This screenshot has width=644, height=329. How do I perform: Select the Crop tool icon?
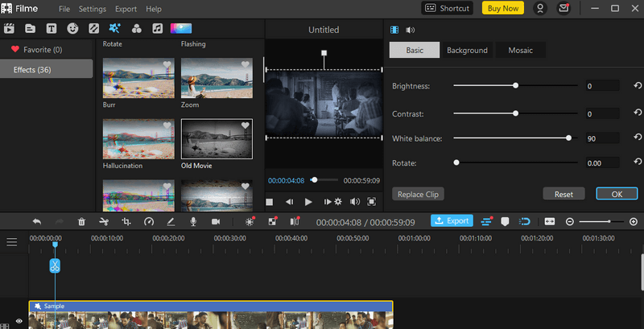(126, 222)
